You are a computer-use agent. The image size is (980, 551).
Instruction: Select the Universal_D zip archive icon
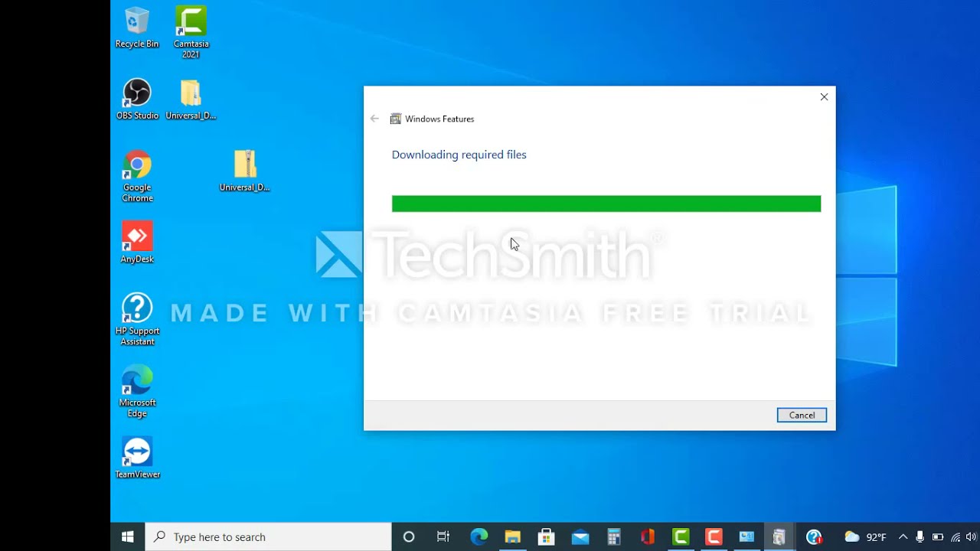point(245,171)
